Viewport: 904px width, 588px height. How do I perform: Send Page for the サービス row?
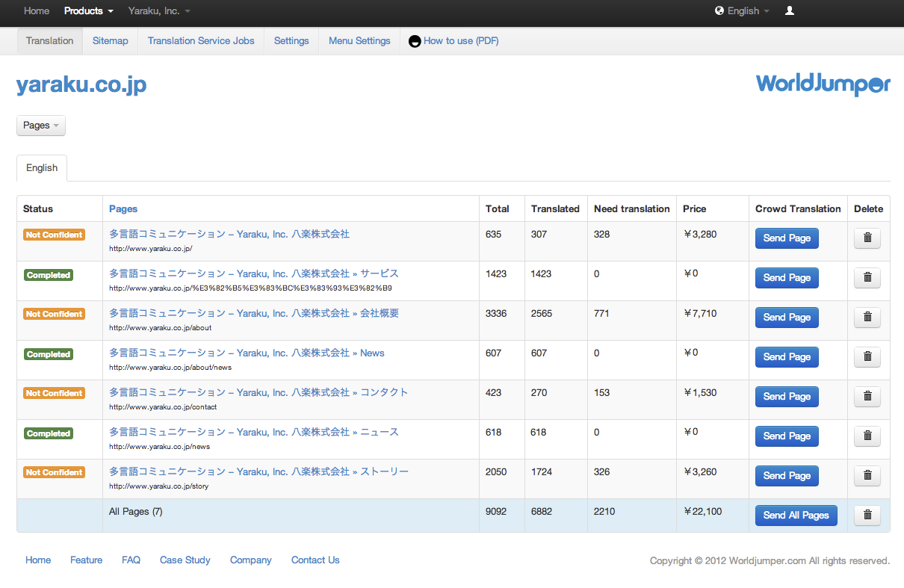click(x=787, y=278)
